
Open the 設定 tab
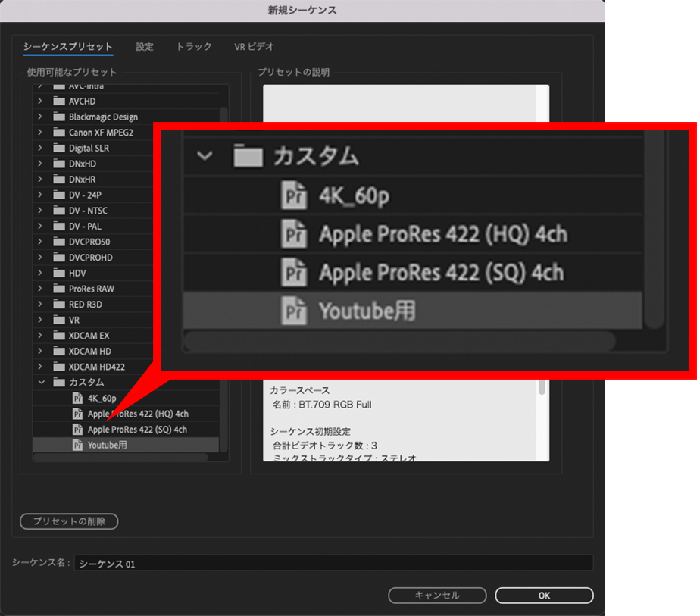(x=145, y=47)
